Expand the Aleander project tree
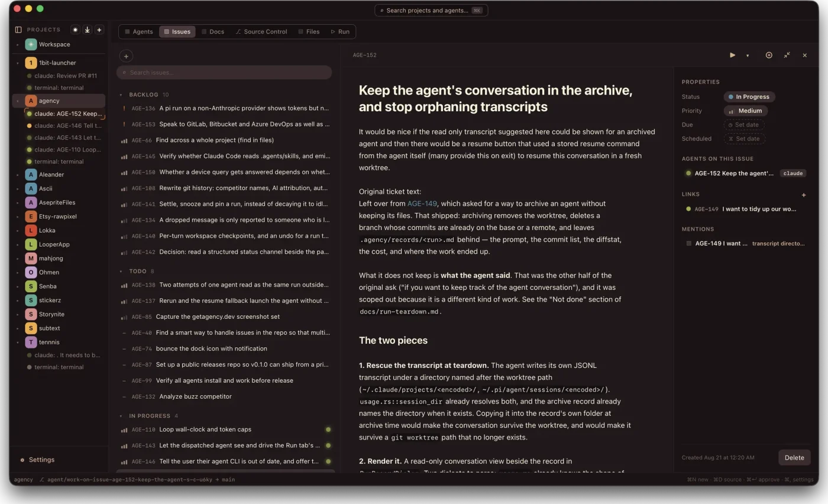 17,175
